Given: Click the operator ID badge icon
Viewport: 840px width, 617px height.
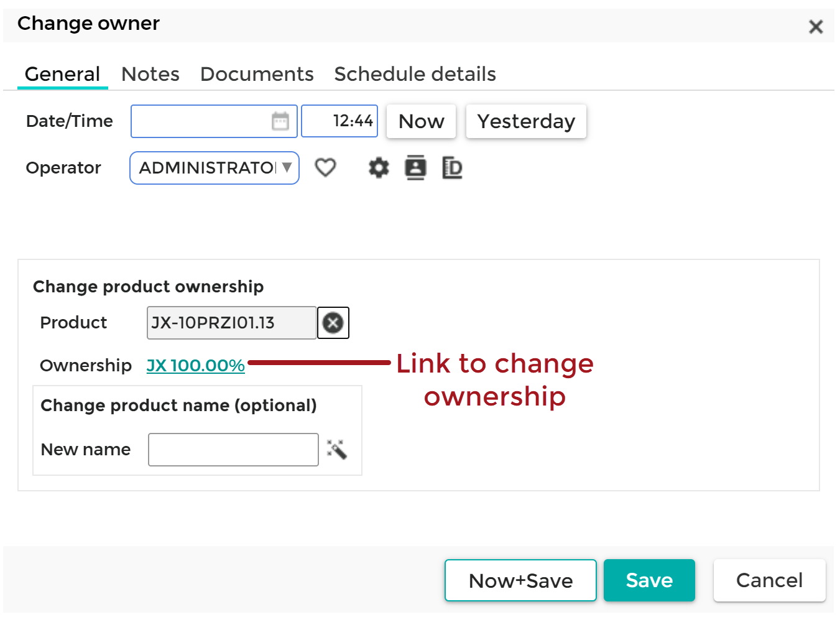Looking at the screenshot, I should [415, 167].
